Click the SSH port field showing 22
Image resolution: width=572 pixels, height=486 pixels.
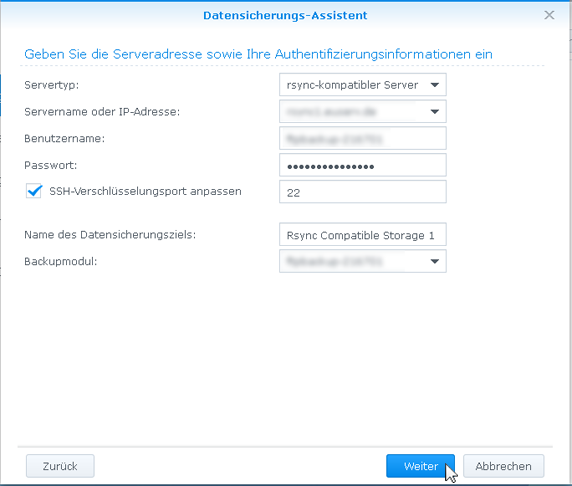coord(363,192)
